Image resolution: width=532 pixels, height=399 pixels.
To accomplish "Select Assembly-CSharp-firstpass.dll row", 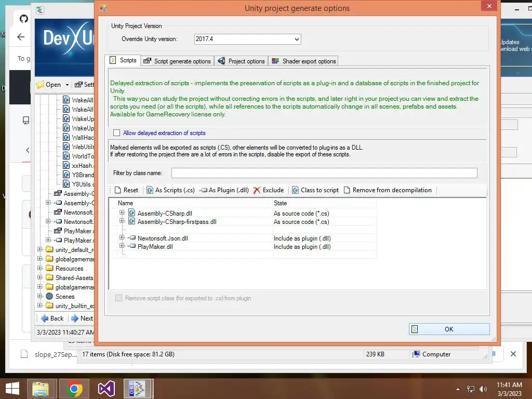I will pyautogui.click(x=177, y=221).
